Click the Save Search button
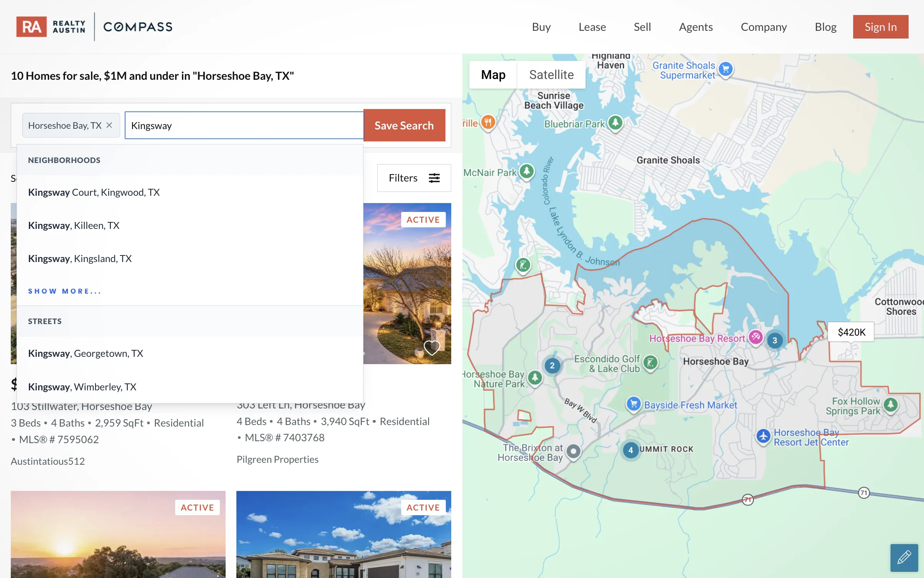The height and width of the screenshot is (578, 924). [404, 125]
